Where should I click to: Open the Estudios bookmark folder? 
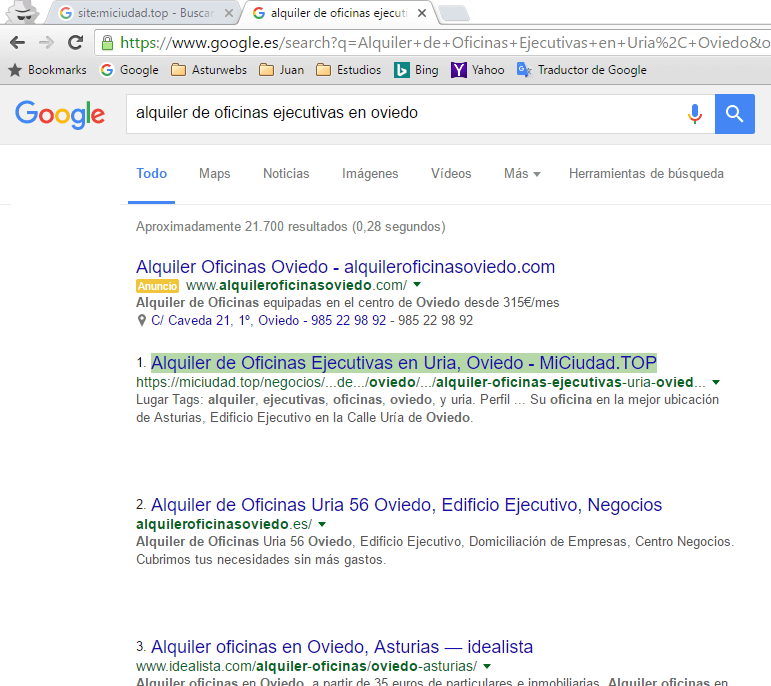tap(349, 70)
